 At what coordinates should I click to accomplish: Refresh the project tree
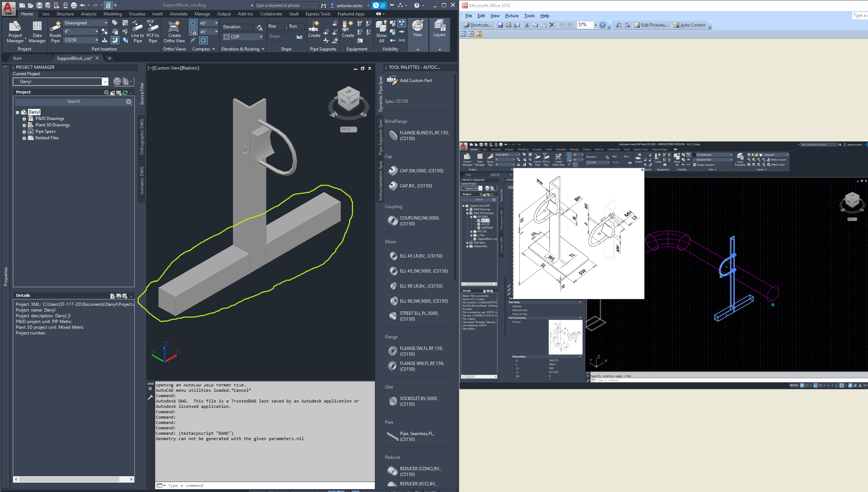(125, 92)
